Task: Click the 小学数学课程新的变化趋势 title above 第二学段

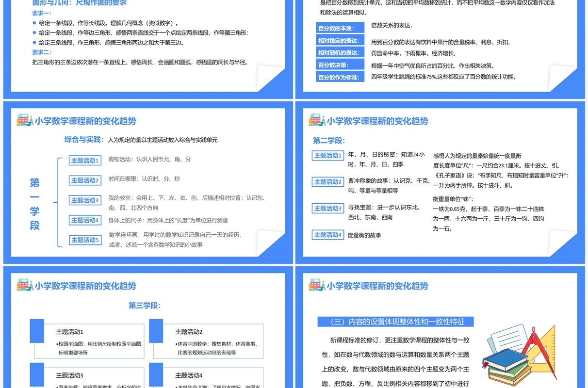Action: point(377,121)
